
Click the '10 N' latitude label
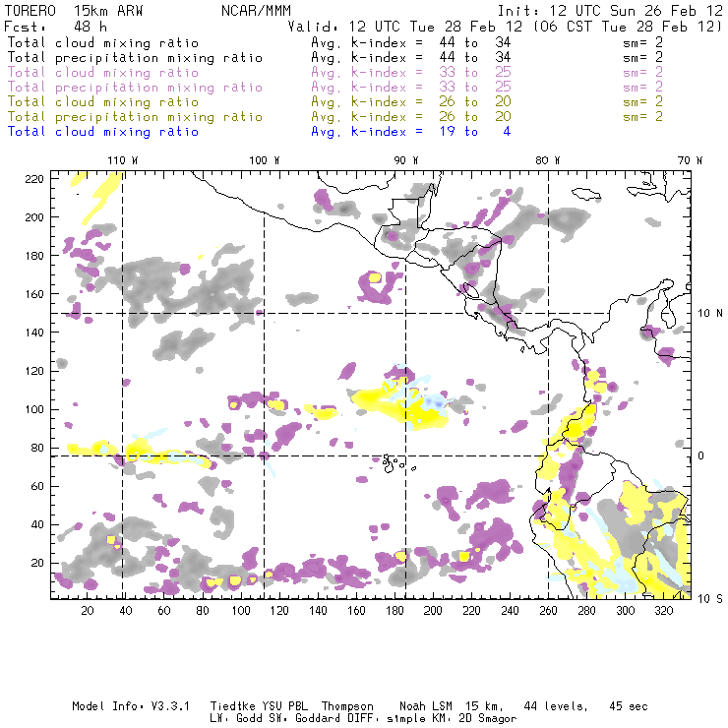710,314
